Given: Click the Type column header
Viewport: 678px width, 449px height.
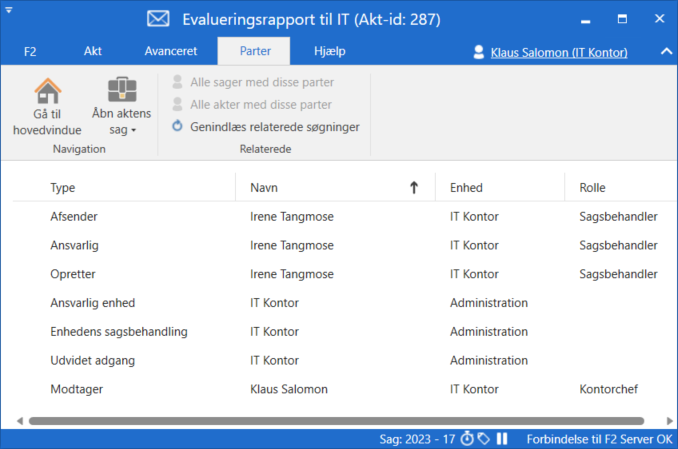Looking at the screenshot, I should 63,187.
